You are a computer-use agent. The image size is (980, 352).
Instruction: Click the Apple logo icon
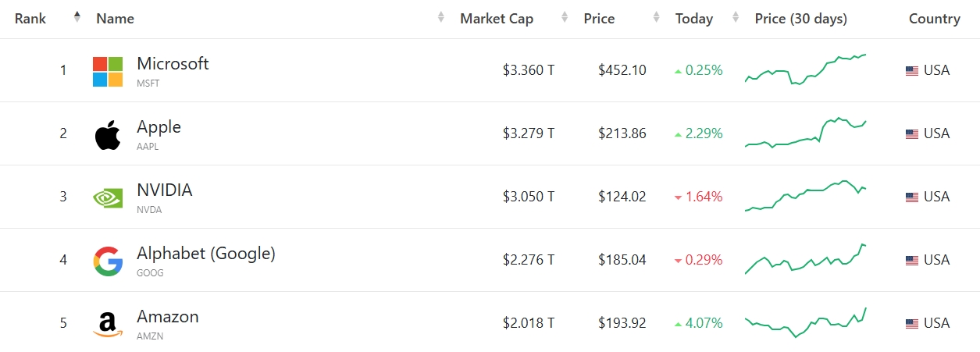[108, 134]
